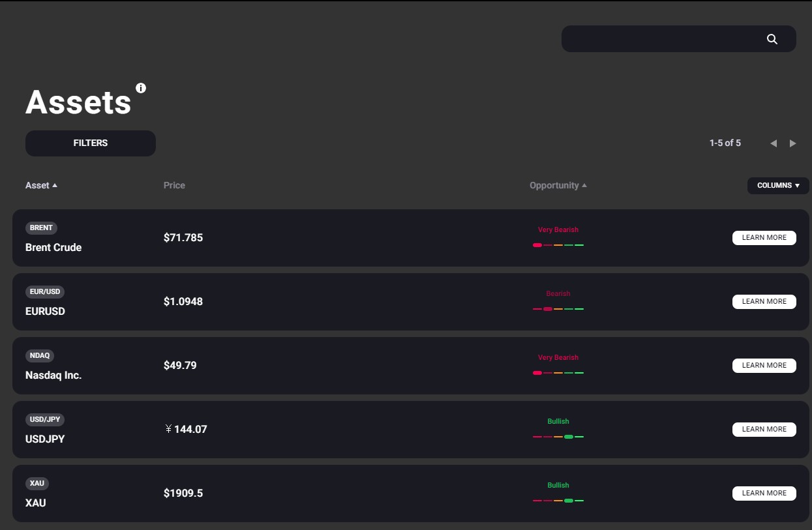Click the info icon beside Assets
Viewport: 812px width, 530px height.
pos(141,88)
